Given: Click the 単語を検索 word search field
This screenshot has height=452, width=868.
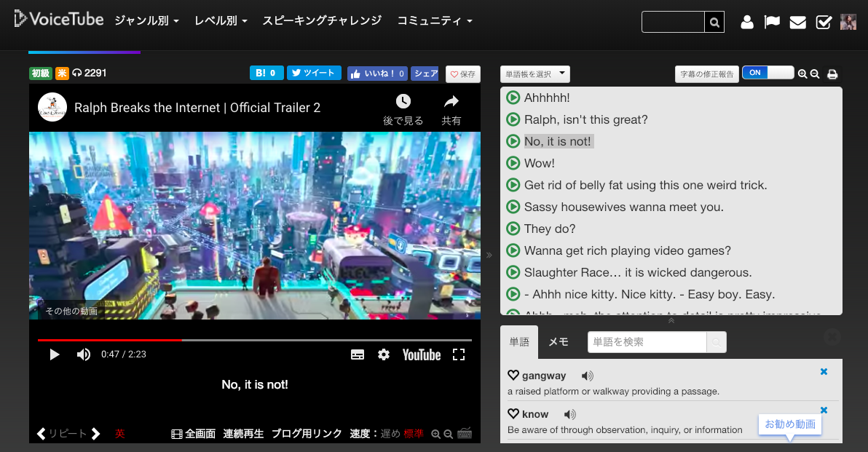Looking at the screenshot, I should point(647,342).
